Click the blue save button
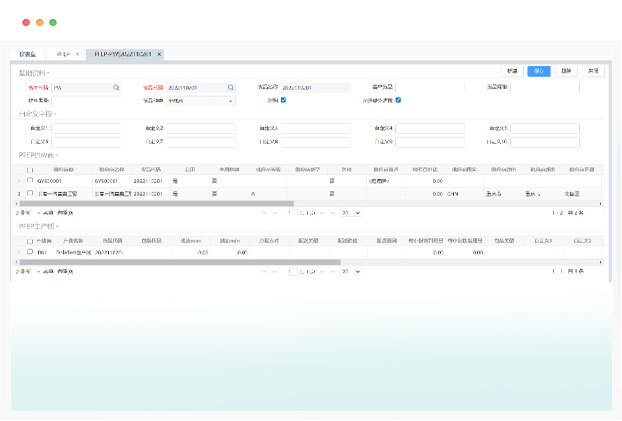622x421 pixels. click(539, 71)
